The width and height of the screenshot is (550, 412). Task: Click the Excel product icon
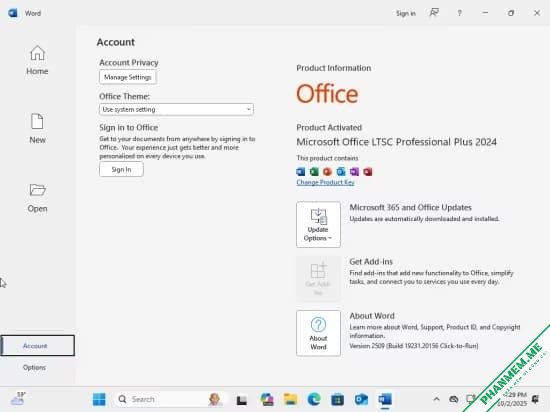point(314,172)
